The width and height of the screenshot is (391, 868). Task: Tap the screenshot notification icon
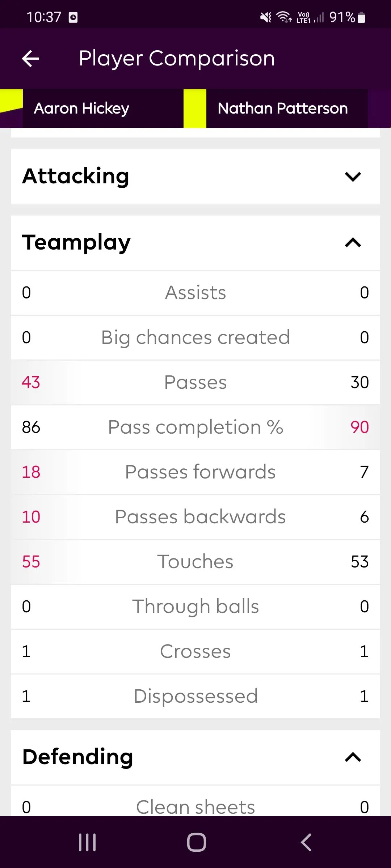[73, 17]
